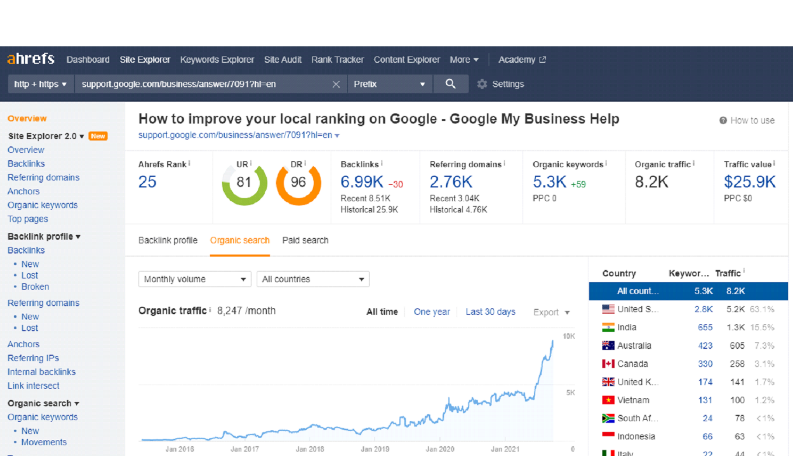This screenshot has width=793, height=456.
Task: Click the $25.9K traffic value
Action: click(750, 181)
